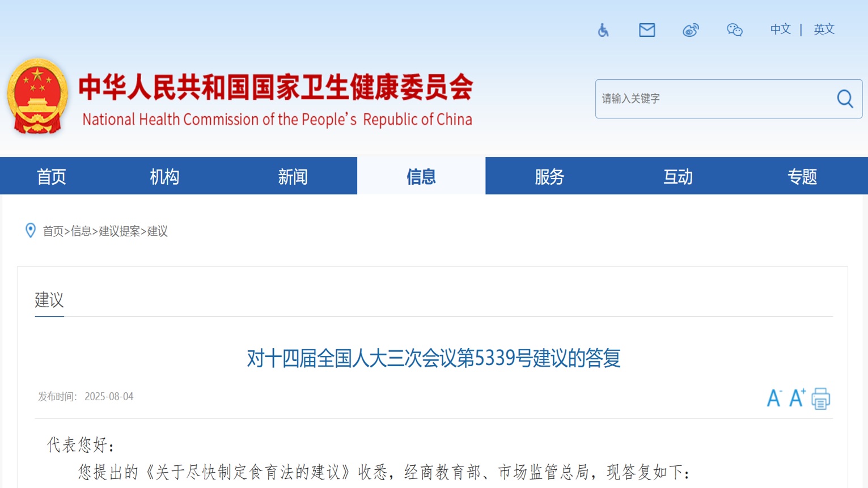The width and height of the screenshot is (868, 488).
Task: Switch language to 中文
Action: (x=780, y=29)
